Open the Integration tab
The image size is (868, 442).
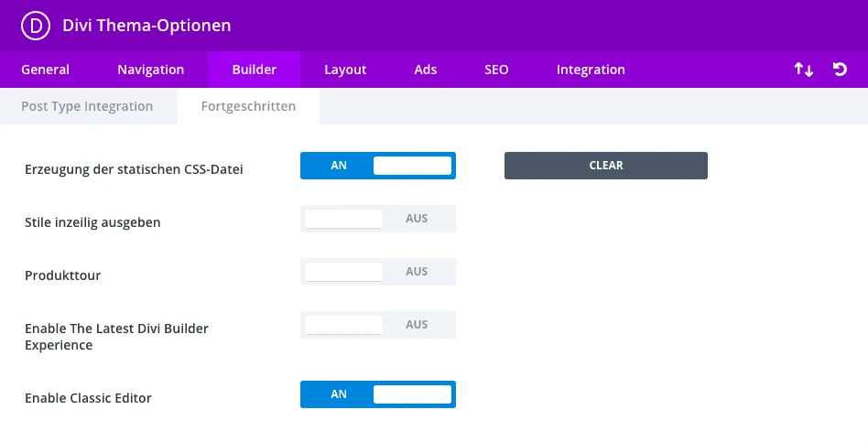[x=591, y=70]
